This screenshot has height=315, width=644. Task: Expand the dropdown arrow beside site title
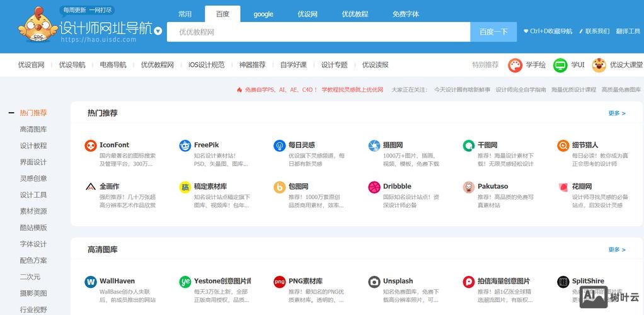[x=158, y=31]
